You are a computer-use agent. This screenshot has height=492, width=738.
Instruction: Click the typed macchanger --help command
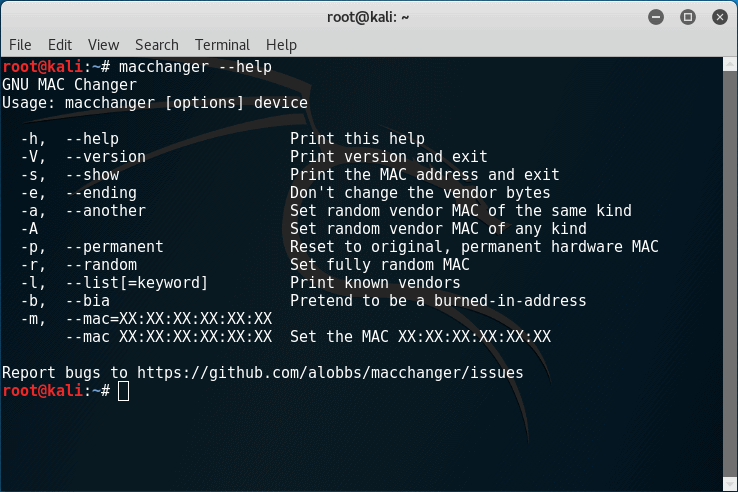tap(195, 67)
